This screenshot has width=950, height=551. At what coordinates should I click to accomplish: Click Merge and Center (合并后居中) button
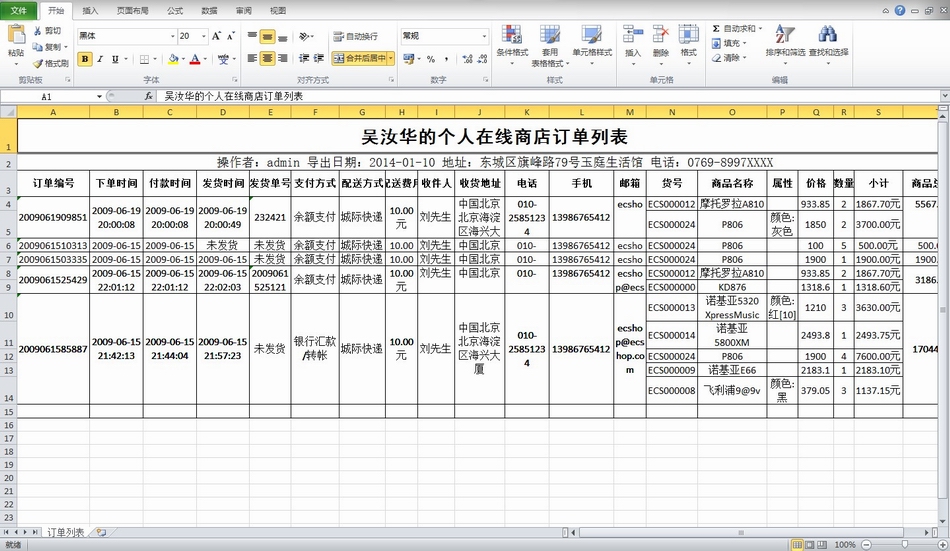359,58
